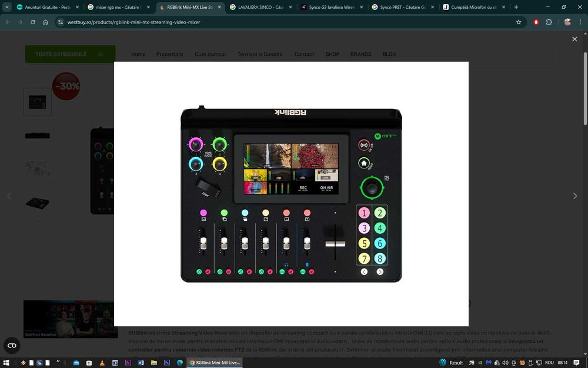Image resolution: width=588 pixels, height=368 pixels.
Task: Switch to the Synco PRET search tab
Action: click(403, 7)
